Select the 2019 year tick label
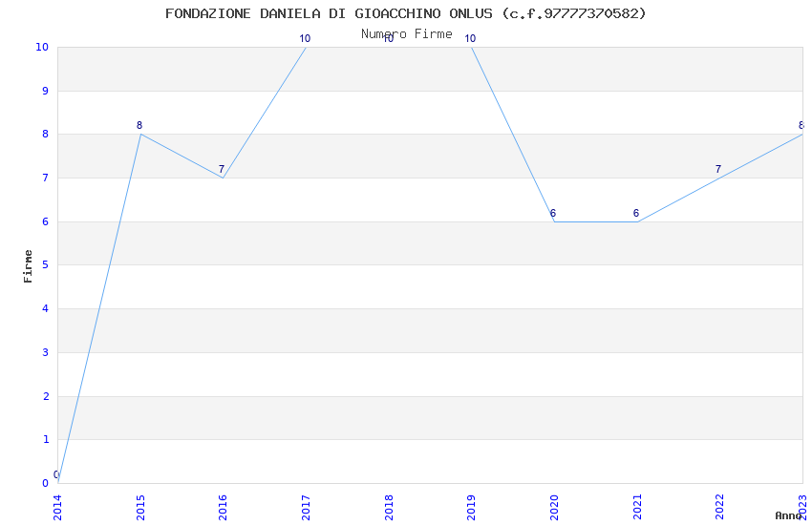 coord(471,508)
